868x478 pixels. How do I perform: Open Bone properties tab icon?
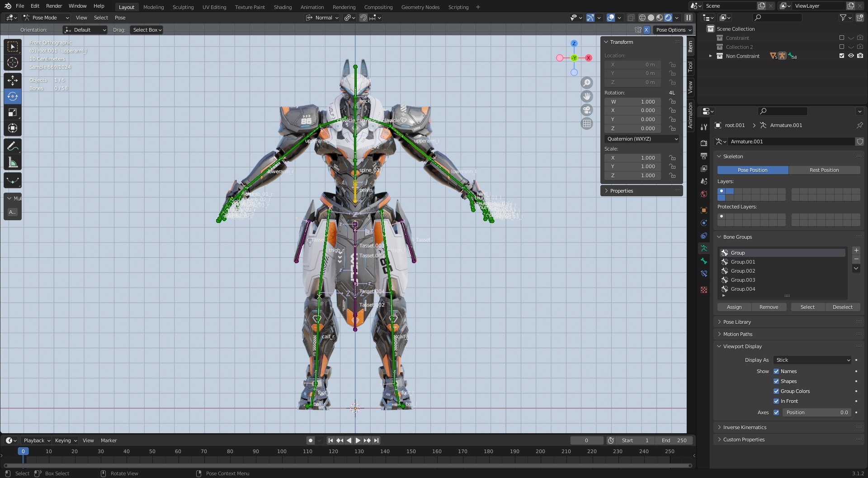704,261
